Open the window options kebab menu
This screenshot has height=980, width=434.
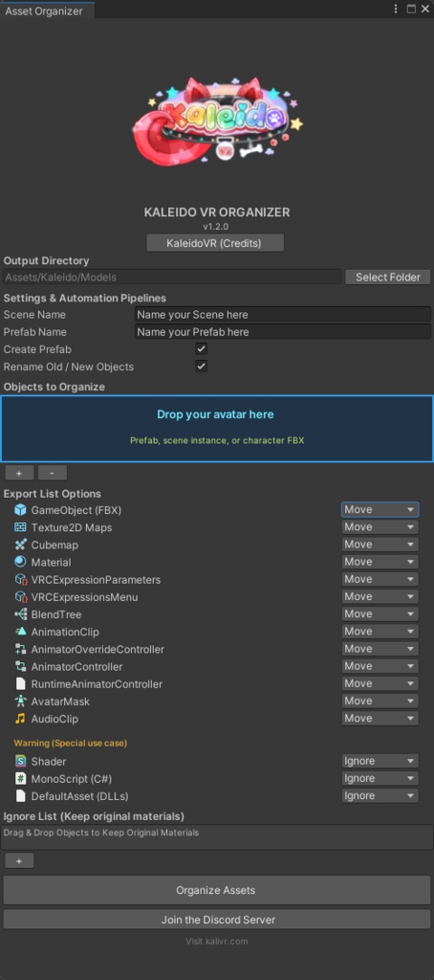point(396,9)
